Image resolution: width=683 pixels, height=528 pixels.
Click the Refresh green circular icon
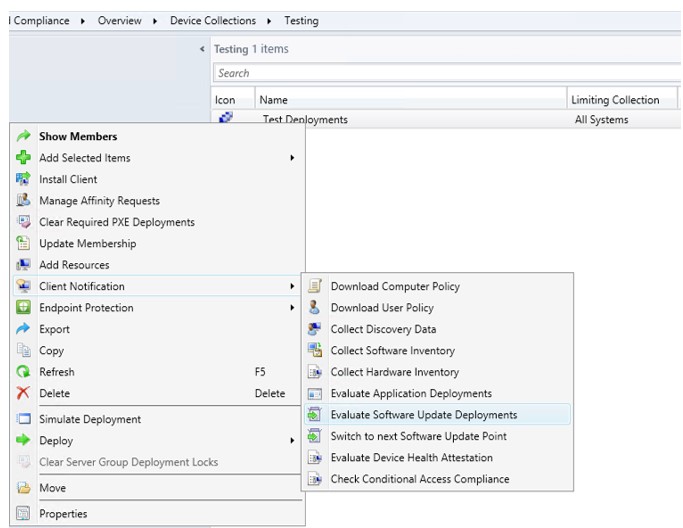24,372
